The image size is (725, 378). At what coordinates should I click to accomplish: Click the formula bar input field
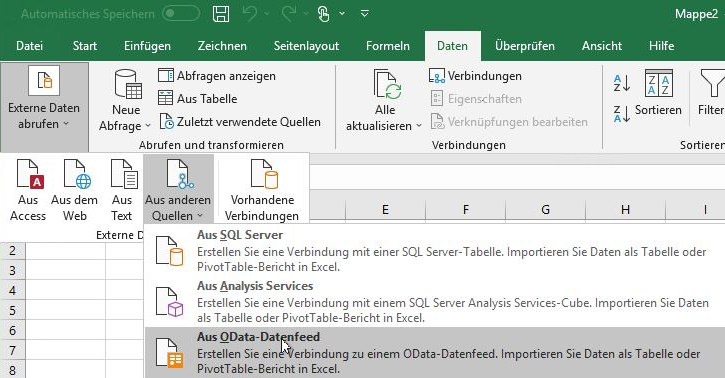[517, 177]
